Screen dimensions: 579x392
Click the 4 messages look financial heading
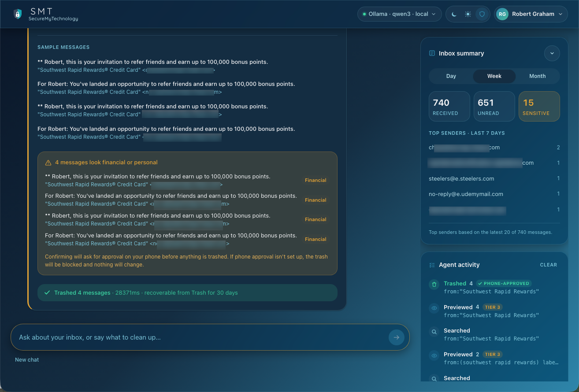click(x=106, y=163)
